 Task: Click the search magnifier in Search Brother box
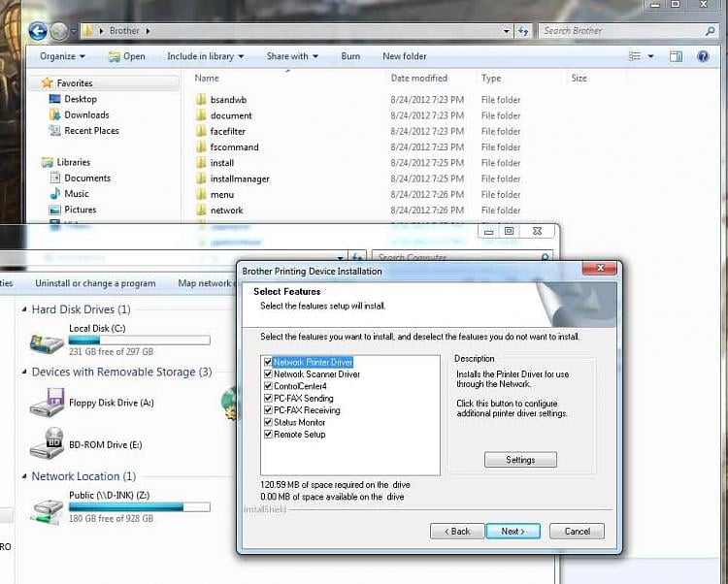[710, 31]
